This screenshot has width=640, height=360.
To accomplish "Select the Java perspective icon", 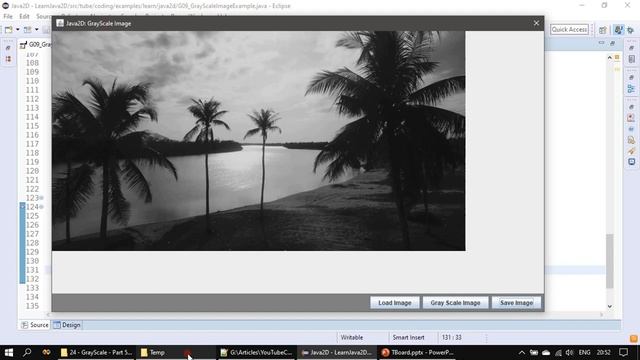I will click(619, 30).
